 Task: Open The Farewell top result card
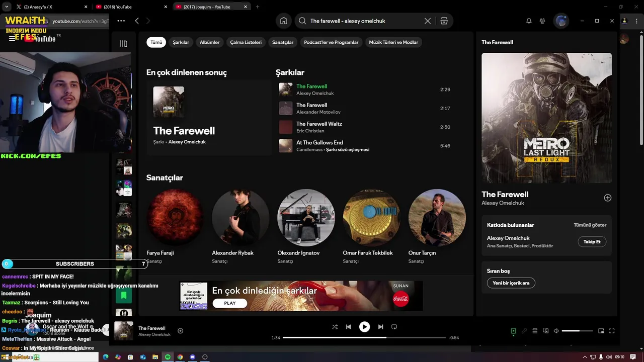tap(209, 118)
